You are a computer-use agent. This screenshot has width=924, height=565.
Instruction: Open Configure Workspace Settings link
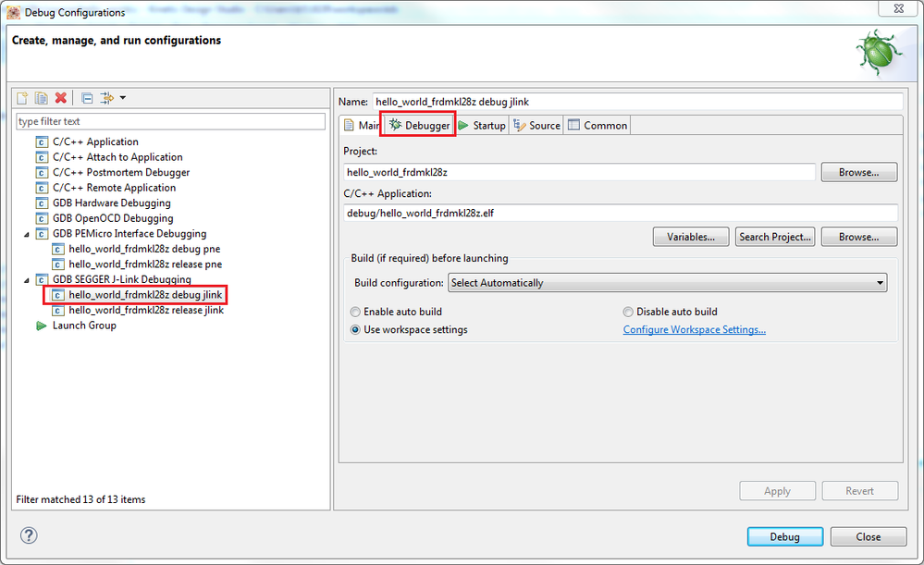click(x=695, y=330)
